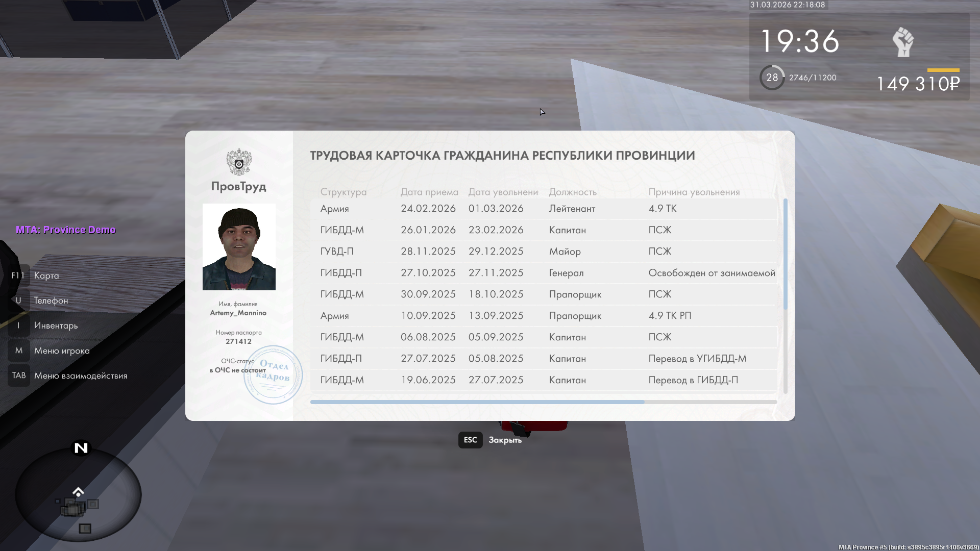Screen dimensions: 980x551
Task: Click the raised fist icon in HUD
Action: point(903,42)
